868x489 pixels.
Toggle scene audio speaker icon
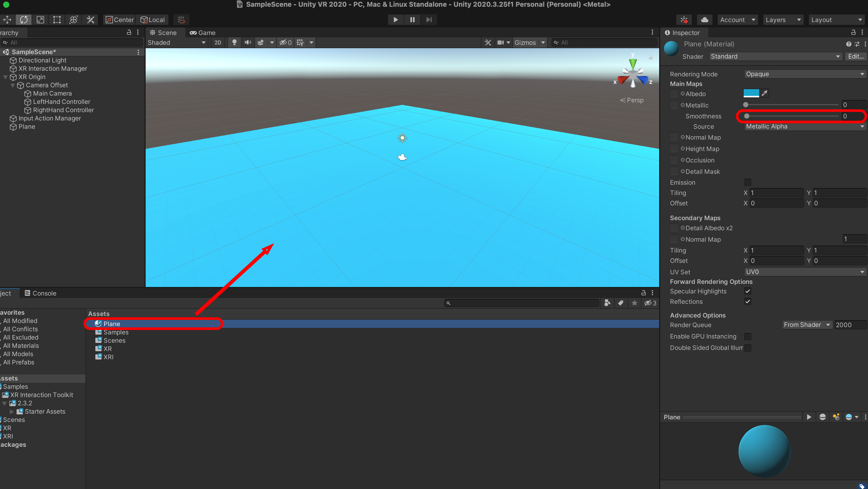248,42
